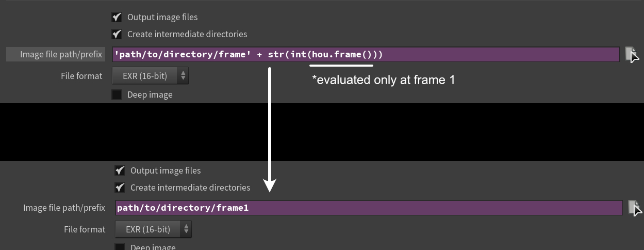Click the '*evaluated only at frame 1' annotation

[384, 80]
